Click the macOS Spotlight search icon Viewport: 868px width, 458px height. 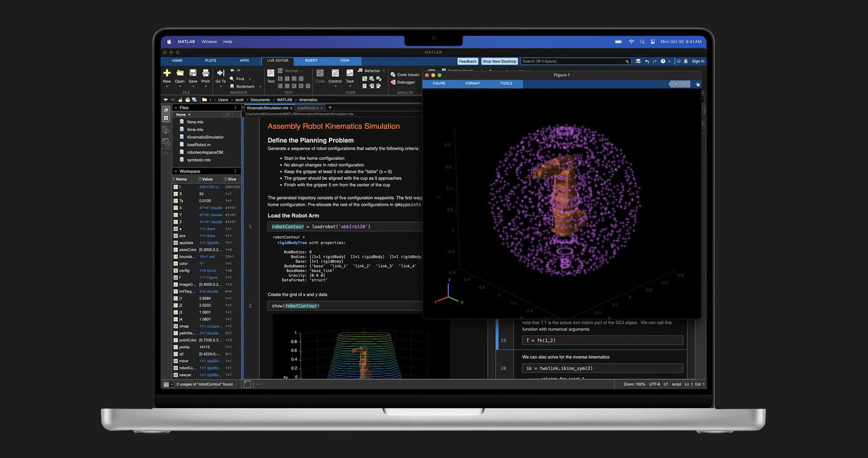click(x=642, y=42)
